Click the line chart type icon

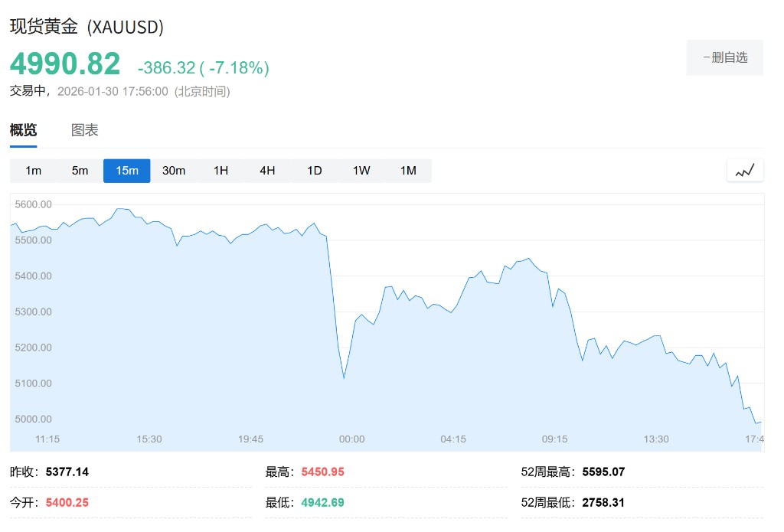click(745, 171)
